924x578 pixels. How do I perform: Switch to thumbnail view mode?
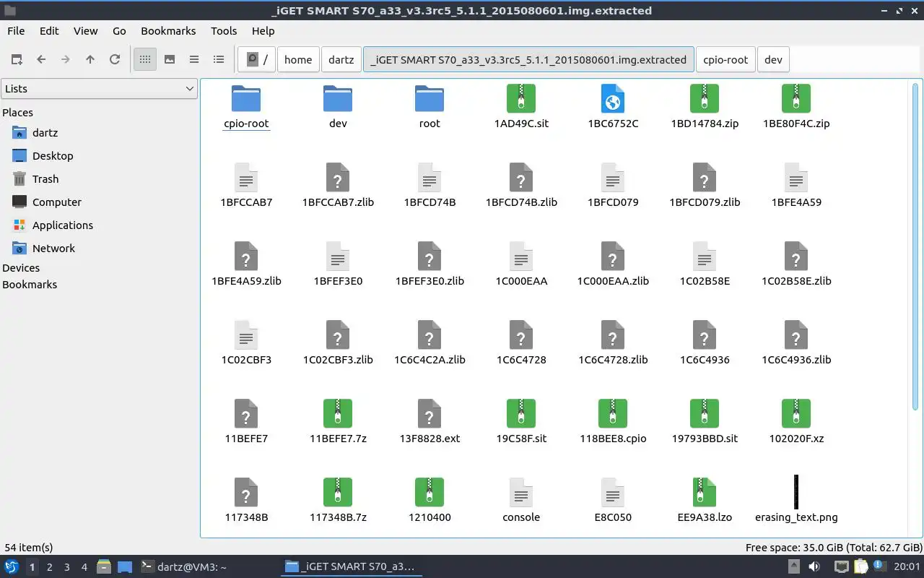point(170,60)
